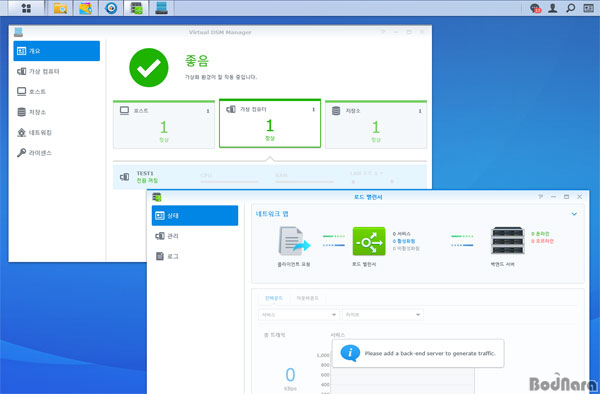
Task: Open 저장소 in Virtual DSM Manager sidebar
Action: (x=57, y=112)
